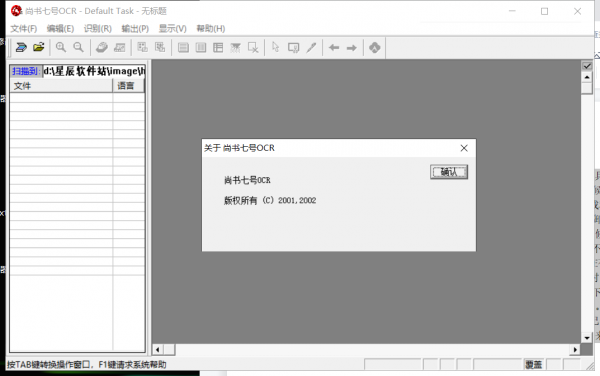
Task: Click the horizontal scrollbar right arrow
Action: tap(575, 349)
